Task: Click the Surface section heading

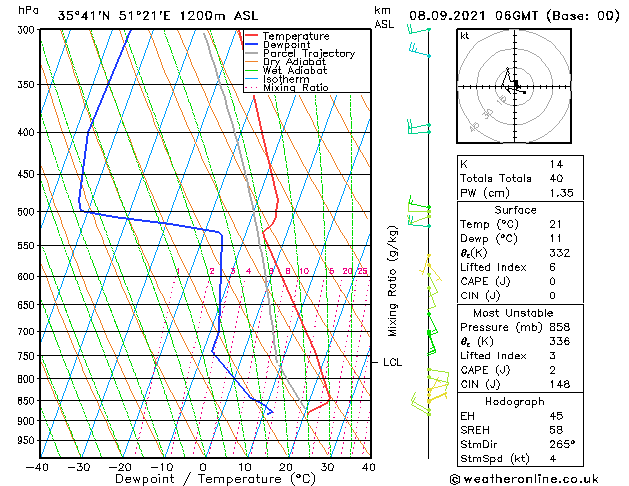Action: tap(515, 210)
